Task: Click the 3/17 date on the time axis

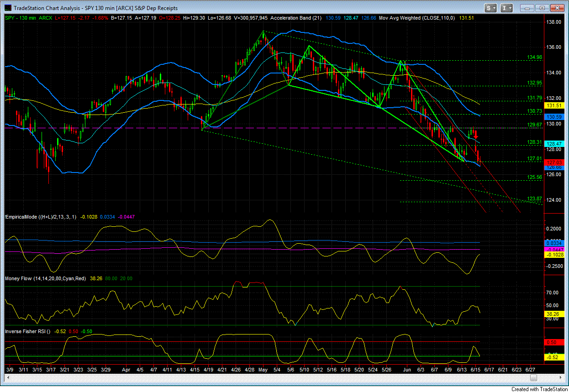Action: (50, 369)
